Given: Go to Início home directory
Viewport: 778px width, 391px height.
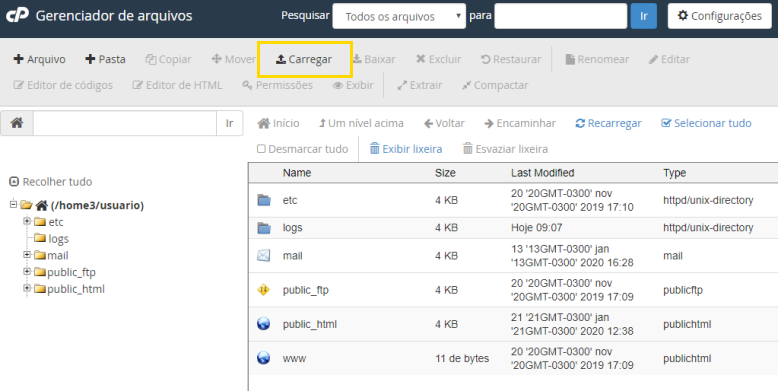Looking at the screenshot, I should coord(278,123).
